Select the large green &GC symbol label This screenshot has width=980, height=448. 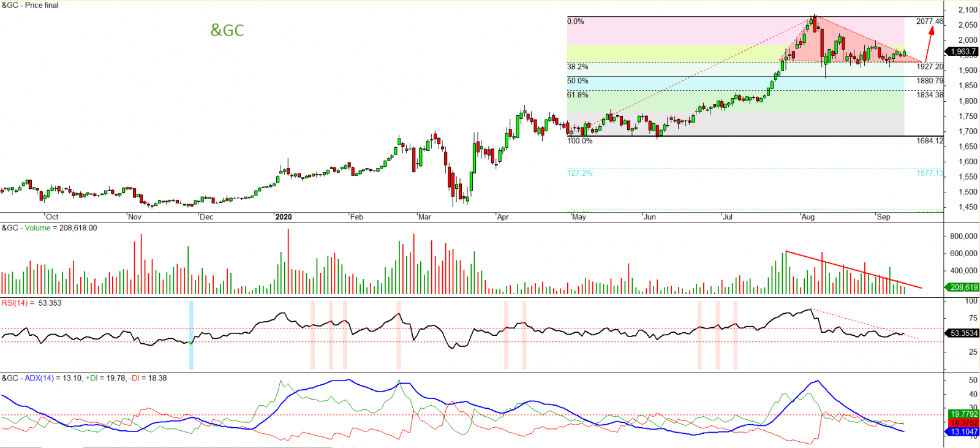point(227,30)
